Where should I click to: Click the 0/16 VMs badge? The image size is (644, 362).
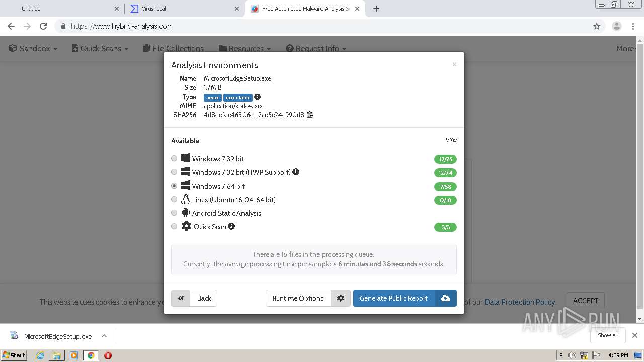(445, 200)
